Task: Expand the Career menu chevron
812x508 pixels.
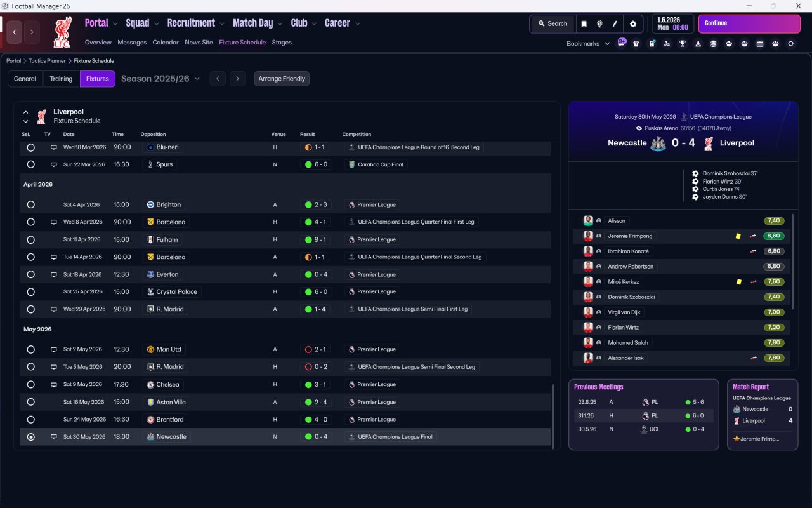Action: tap(357, 23)
